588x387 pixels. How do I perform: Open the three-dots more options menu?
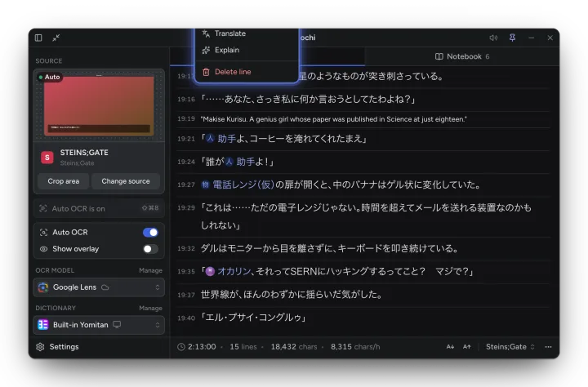click(x=548, y=347)
